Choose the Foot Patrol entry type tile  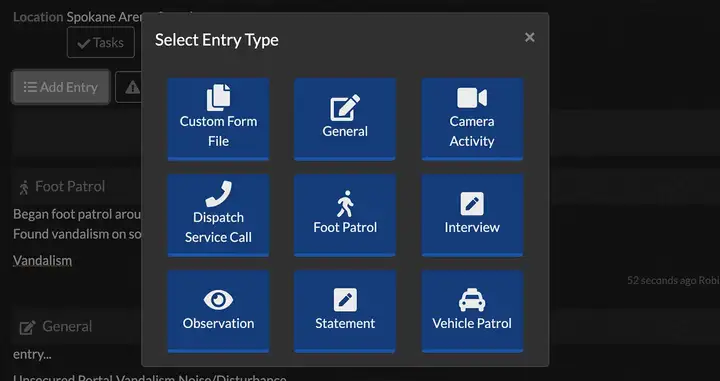coord(345,215)
